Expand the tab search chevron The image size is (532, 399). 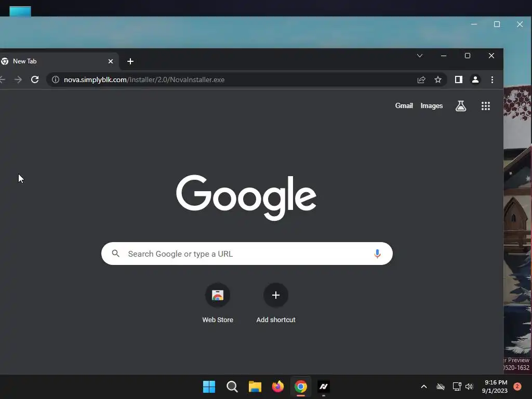click(420, 56)
